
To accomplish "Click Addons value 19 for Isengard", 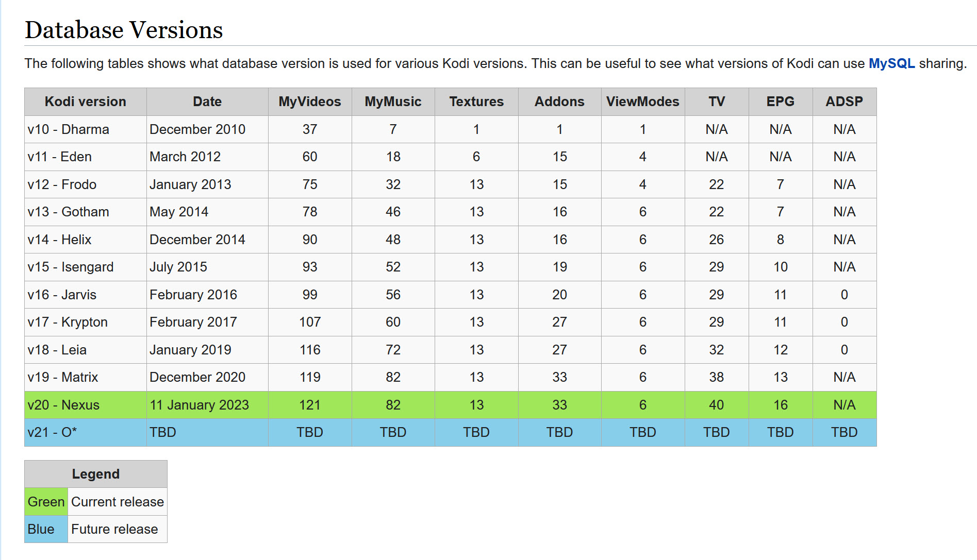I will pyautogui.click(x=559, y=267).
